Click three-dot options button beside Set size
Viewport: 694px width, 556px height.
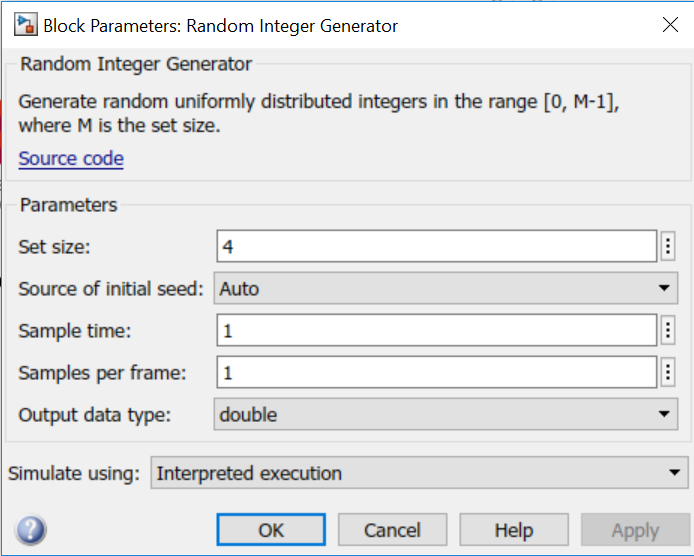668,246
